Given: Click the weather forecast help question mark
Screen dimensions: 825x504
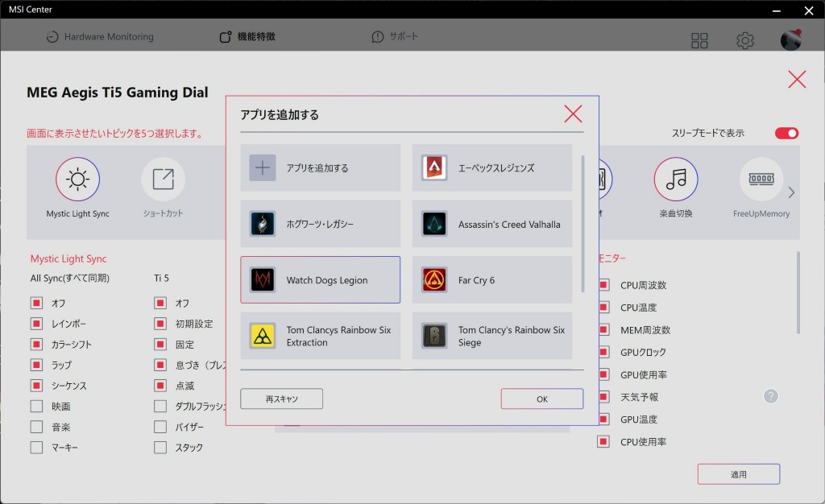Looking at the screenshot, I should tap(771, 396).
